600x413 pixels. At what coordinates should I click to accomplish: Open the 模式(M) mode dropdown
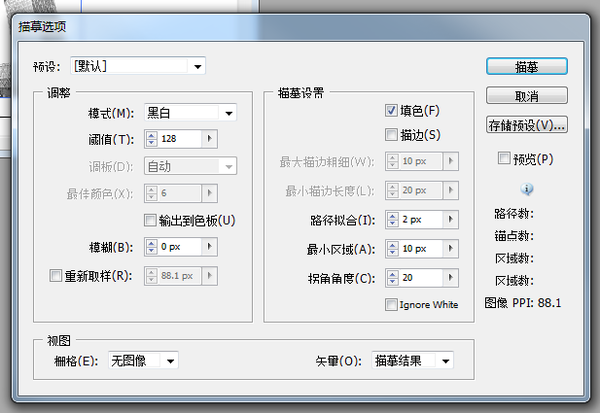click(x=190, y=113)
